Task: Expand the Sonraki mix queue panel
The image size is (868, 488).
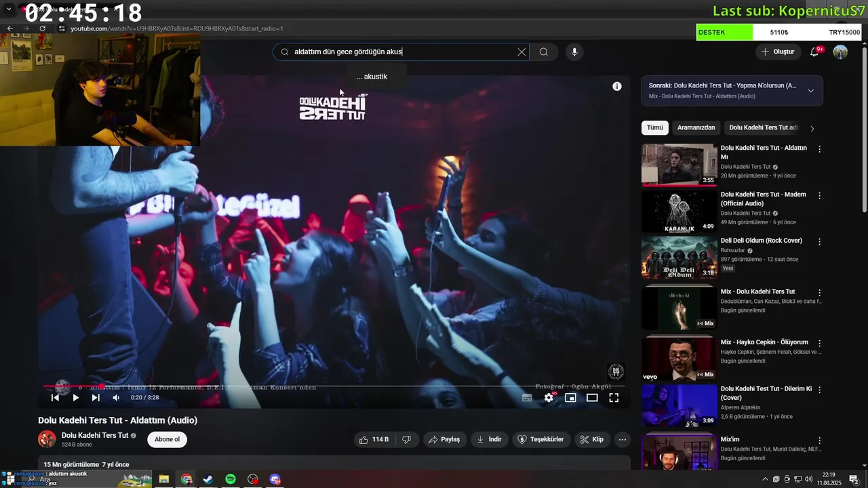Action: point(810,91)
